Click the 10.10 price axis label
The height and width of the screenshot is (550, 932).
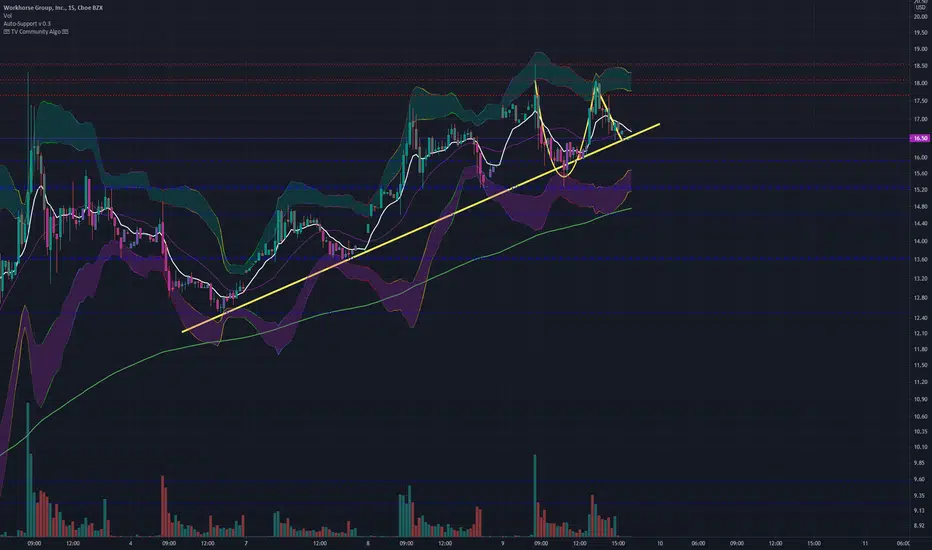click(x=920, y=447)
